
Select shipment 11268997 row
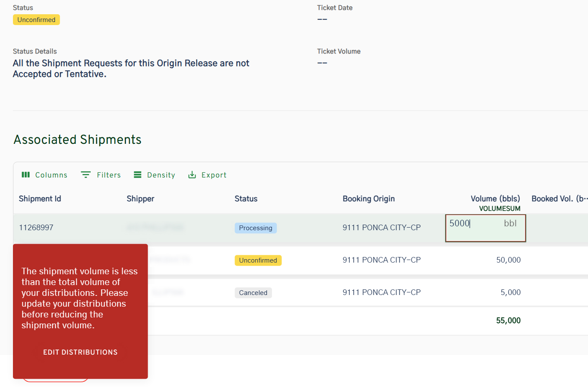[36, 228]
